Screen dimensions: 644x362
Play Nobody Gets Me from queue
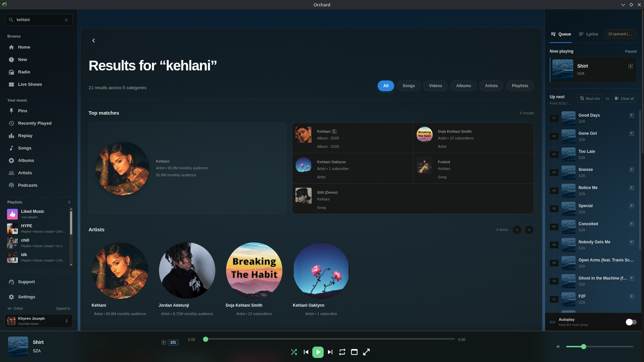tap(593, 245)
